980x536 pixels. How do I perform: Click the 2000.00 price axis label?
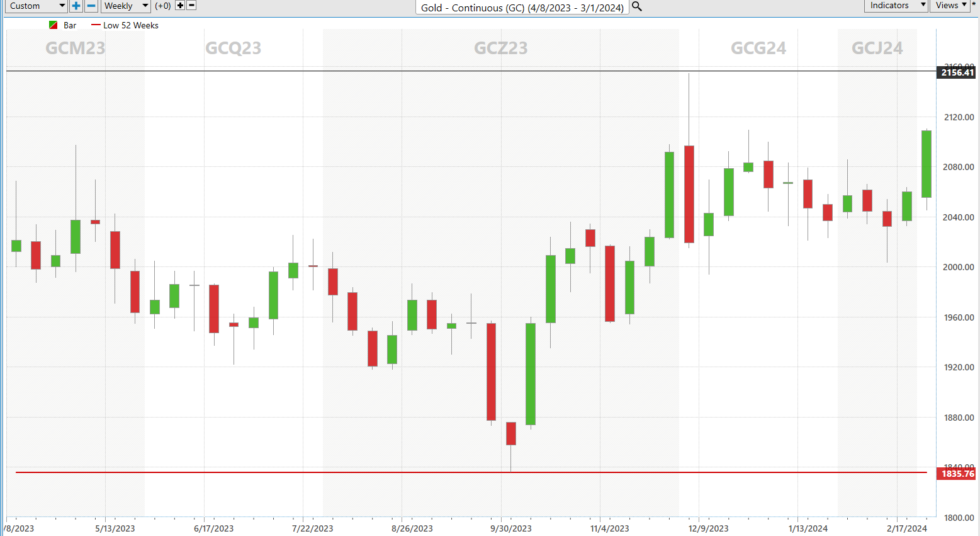tap(959, 267)
